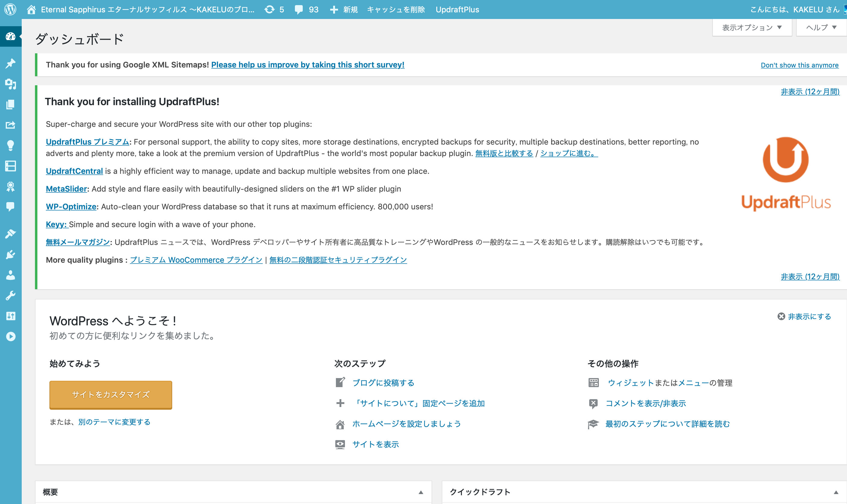
Task: Click the monitor icon beside サイトを表示
Action: (x=340, y=444)
